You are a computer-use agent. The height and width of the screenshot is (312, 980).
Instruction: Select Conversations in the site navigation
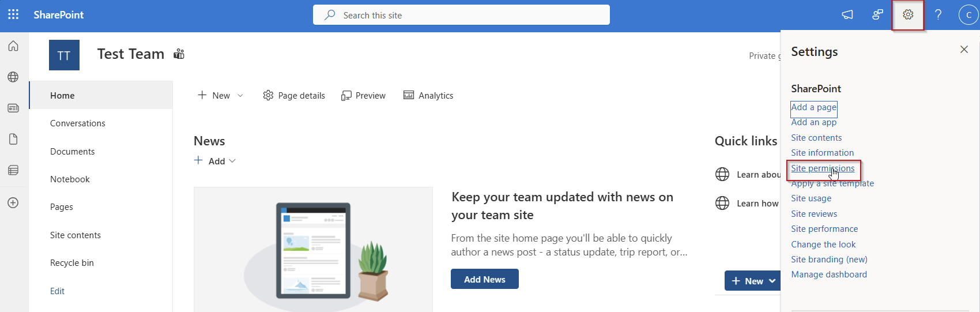pyautogui.click(x=77, y=123)
